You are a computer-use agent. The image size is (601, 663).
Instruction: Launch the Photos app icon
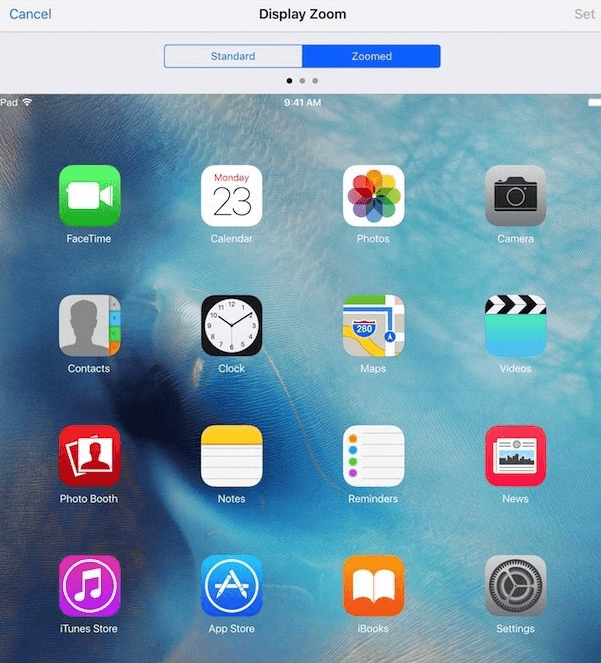(373, 196)
